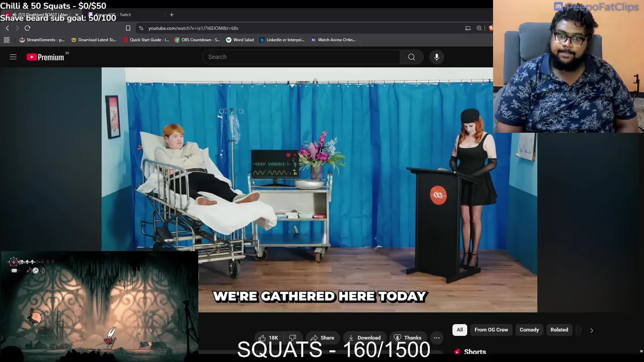Open site settings icon in address bar
Image resolution: width=644 pixels, height=362 pixels.
(x=141, y=28)
